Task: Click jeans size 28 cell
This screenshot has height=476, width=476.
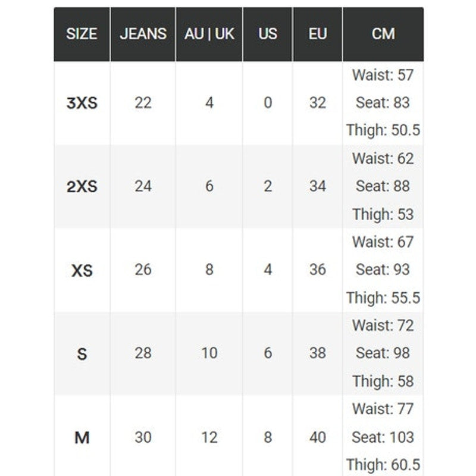Action: (x=143, y=353)
